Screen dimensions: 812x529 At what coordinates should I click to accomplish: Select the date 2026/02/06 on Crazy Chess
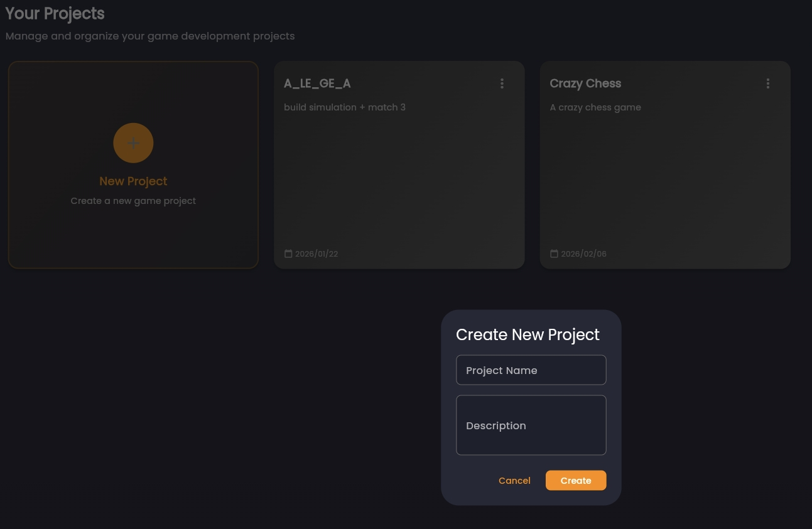tap(583, 254)
